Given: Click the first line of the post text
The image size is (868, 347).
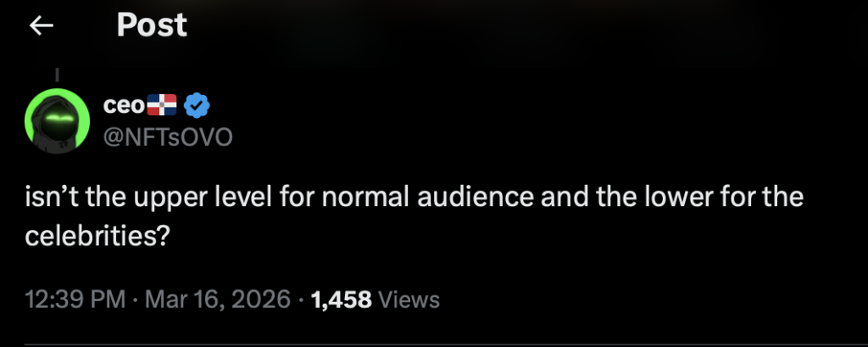Looking at the screenshot, I should pos(414,199).
